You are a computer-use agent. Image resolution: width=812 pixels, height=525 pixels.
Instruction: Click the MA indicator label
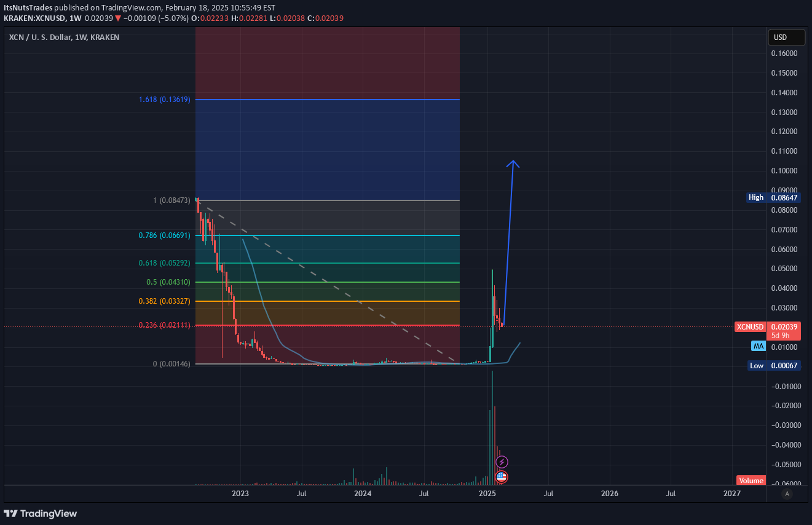759,347
